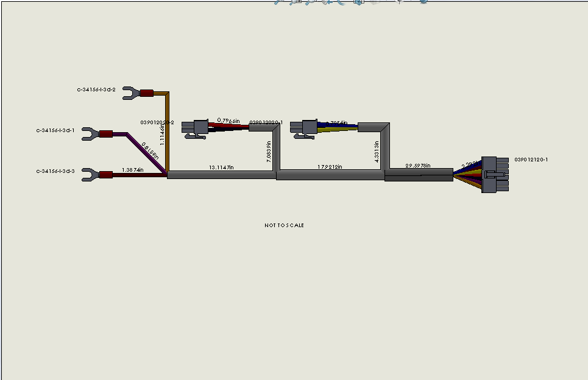Select the c-34156-l-3d-1 part label
The image size is (588, 380).
click(56, 130)
